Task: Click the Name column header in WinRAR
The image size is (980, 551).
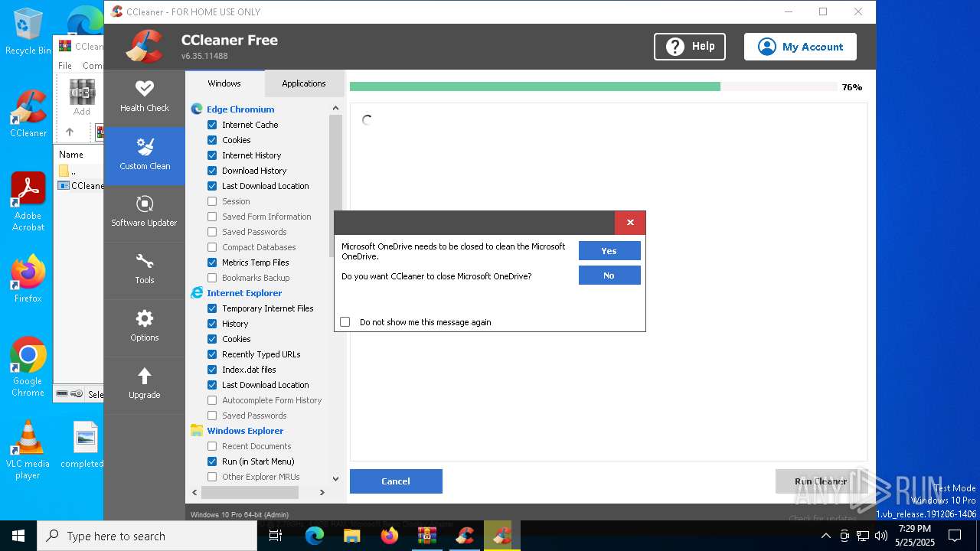Action: [x=71, y=154]
